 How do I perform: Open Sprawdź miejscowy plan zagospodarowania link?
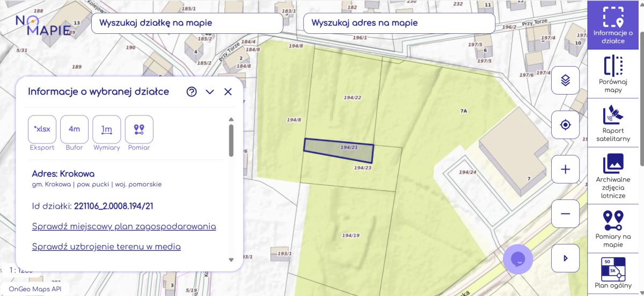tap(124, 226)
